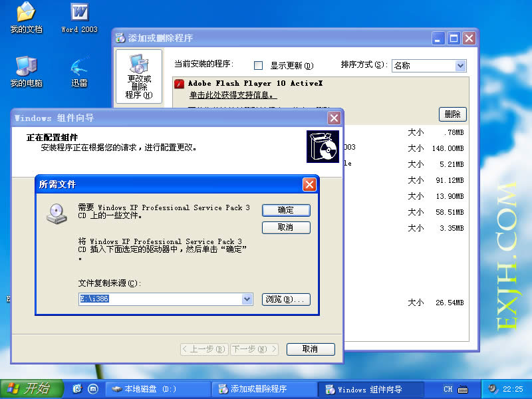
Task: Select the program row sized 26.54MB
Action: (x=406, y=303)
